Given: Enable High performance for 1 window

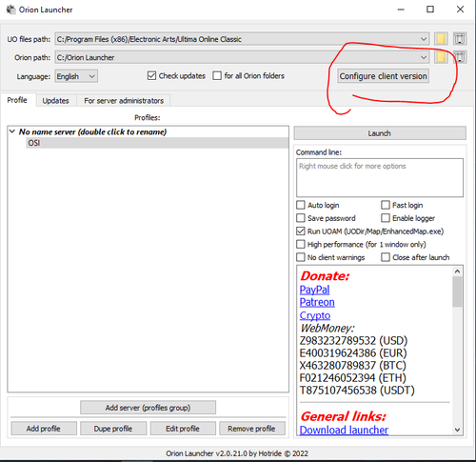Looking at the screenshot, I should [301, 244].
